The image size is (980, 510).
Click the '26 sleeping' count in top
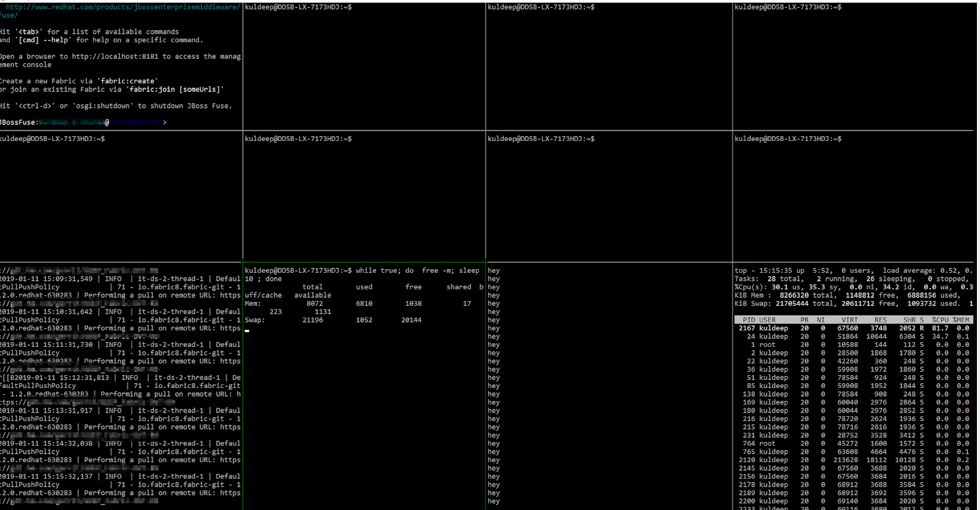click(x=889, y=279)
